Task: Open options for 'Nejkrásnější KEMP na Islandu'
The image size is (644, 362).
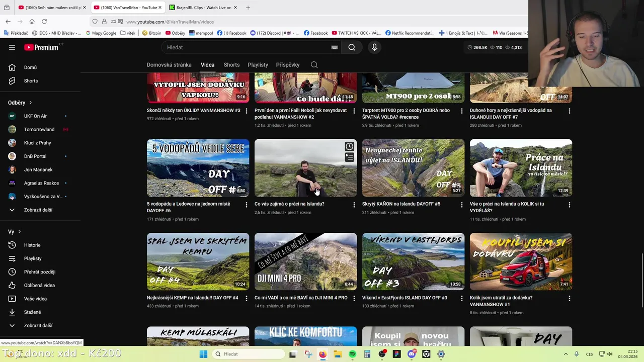Action: pyautogui.click(x=246, y=298)
